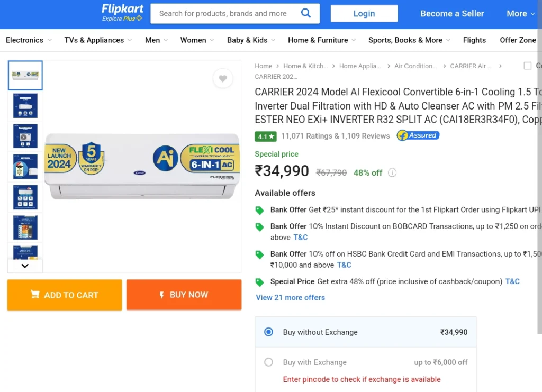Open View 21 more offers link

tap(291, 297)
